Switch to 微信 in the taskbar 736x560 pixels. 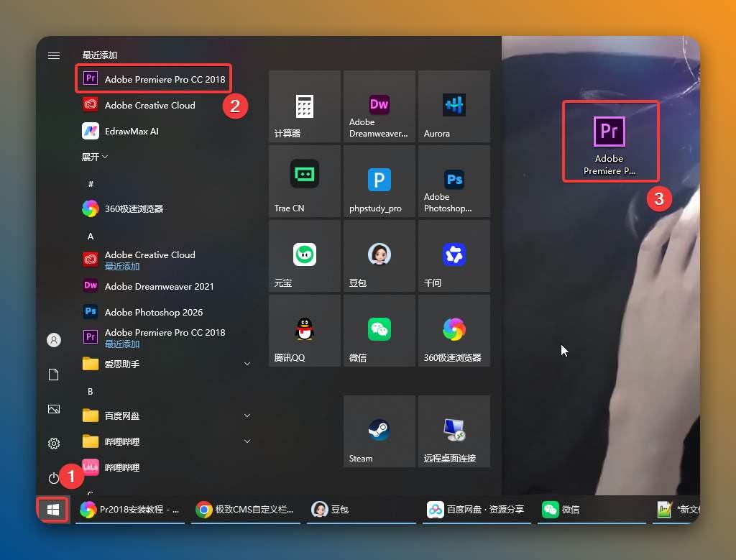tap(592, 509)
